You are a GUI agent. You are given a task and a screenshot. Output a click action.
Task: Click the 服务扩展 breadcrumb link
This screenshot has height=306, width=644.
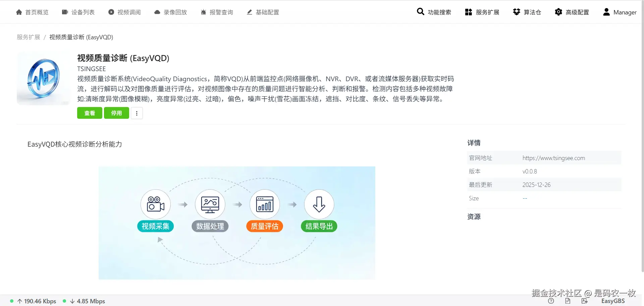pos(29,37)
